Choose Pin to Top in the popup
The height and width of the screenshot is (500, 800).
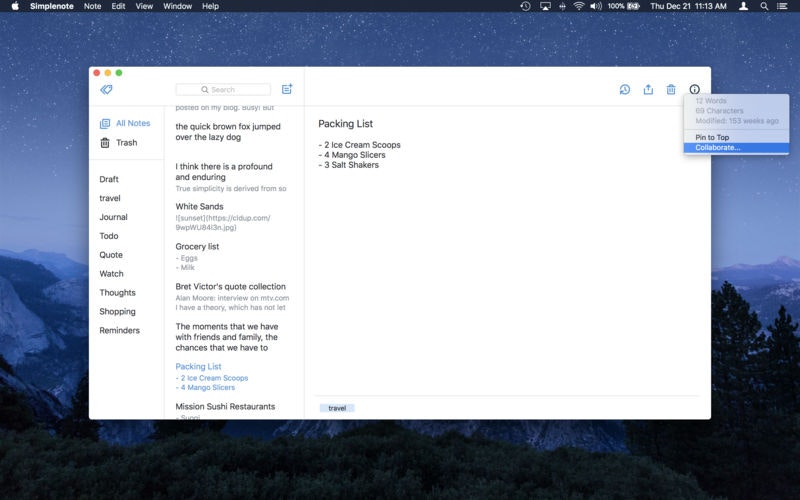coord(736,137)
